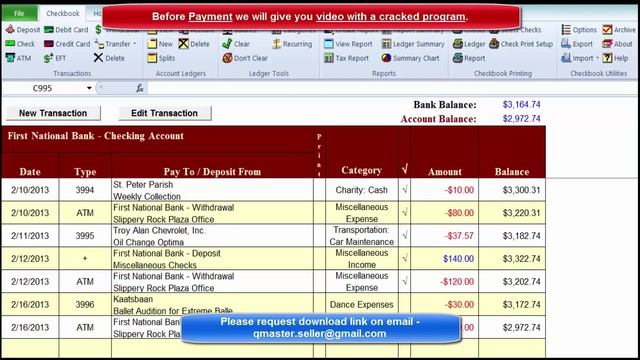Toggle cleared mark for the -$80.00 ATM row
Image resolution: width=640 pixels, height=360 pixels.
[404, 213]
